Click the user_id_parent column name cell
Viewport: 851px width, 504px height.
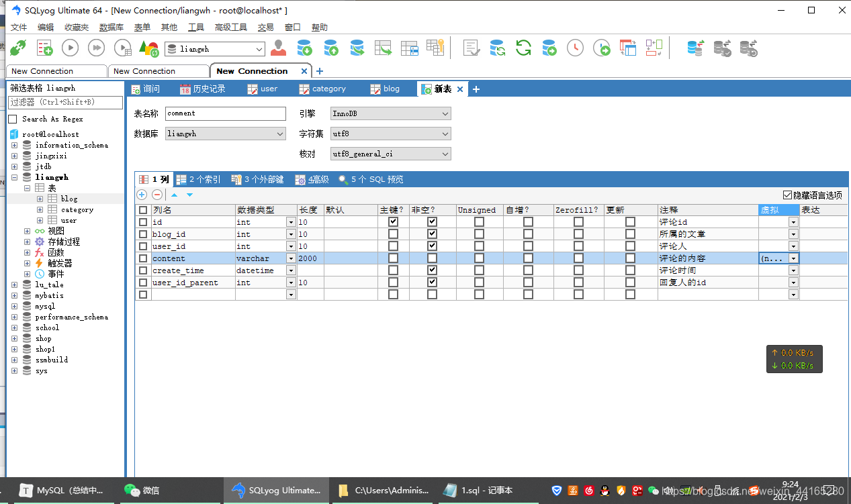pyautogui.click(x=193, y=283)
